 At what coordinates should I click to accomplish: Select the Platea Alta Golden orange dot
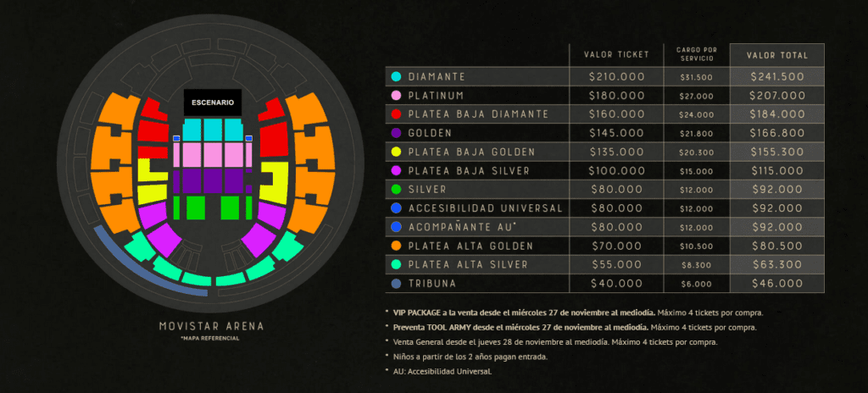point(396,246)
